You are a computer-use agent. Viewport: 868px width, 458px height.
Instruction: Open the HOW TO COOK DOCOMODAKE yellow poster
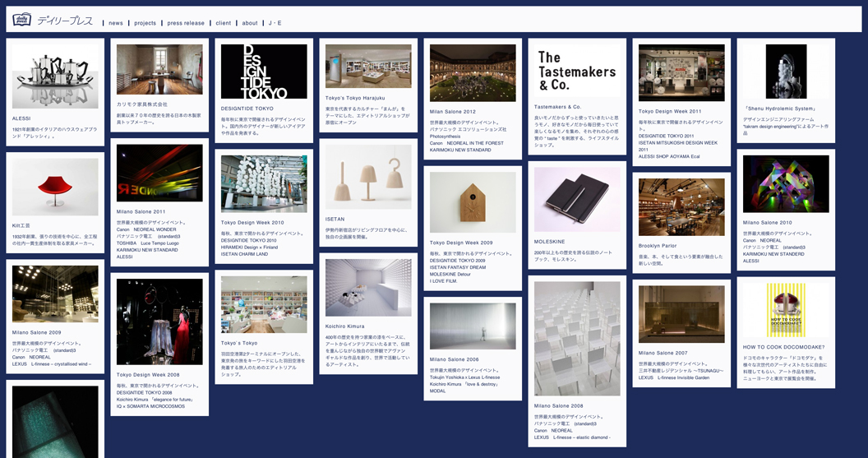(786, 309)
